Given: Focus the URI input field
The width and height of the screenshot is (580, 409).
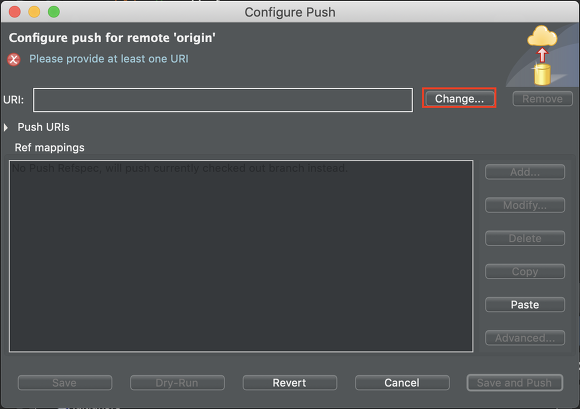Looking at the screenshot, I should [223, 100].
